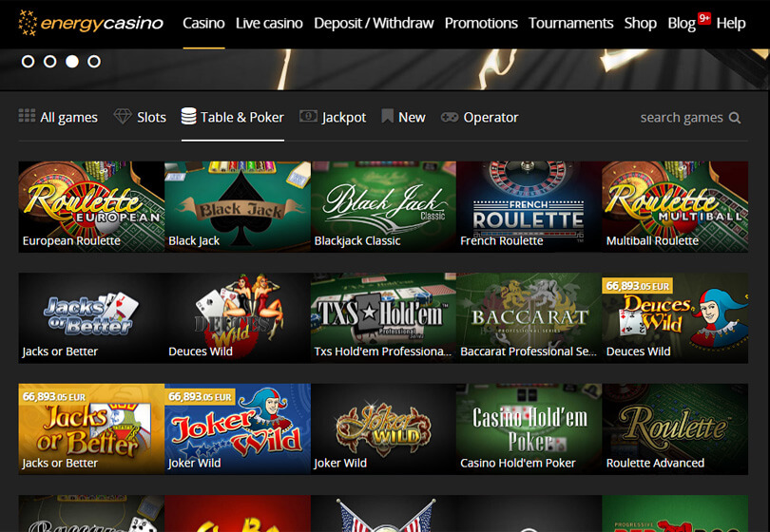The image size is (770, 532).
Task: Select the second carousel slide dot
Action: [49, 62]
